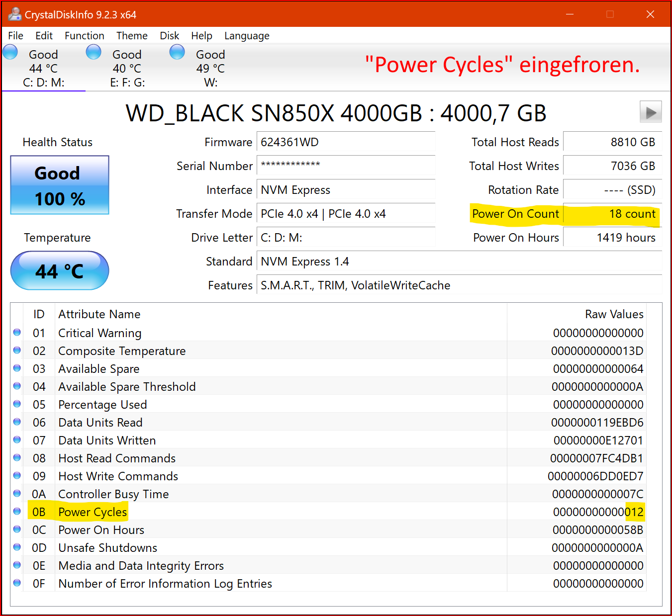Click status dot of Available Spare row
Image resolution: width=672 pixels, height=616 pixels.
coord(17,368)
